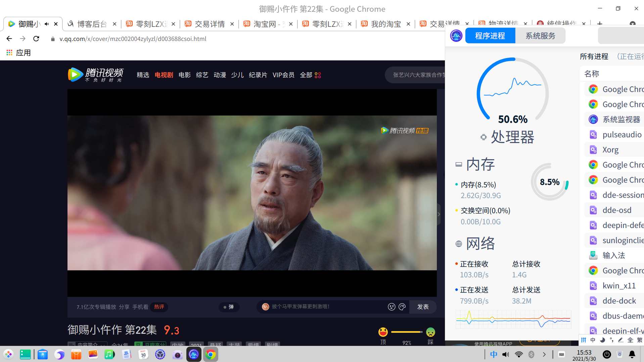Click the volume icon in the system tray
The height and width of the screenshot is (362, 644).
[x=506, y=354]
